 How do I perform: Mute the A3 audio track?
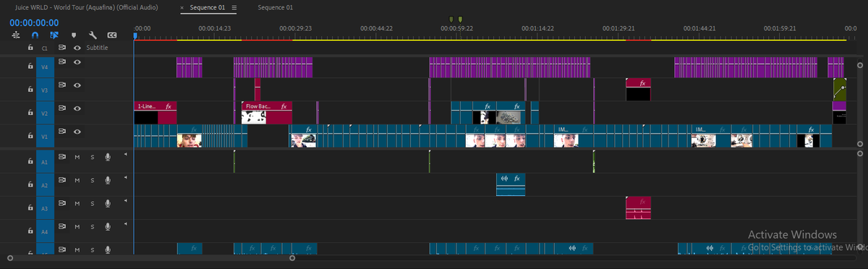coord(77,204)
